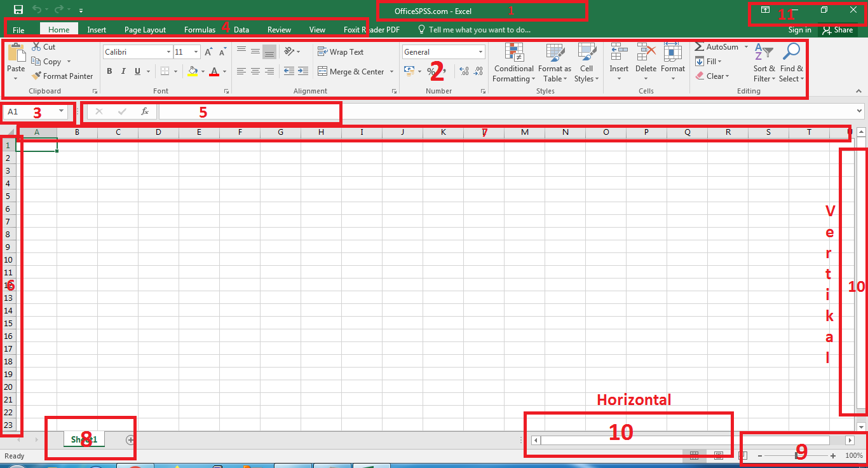Decrease the indent
This screenshot has width=868, height=468.
[x=289, y=71]
